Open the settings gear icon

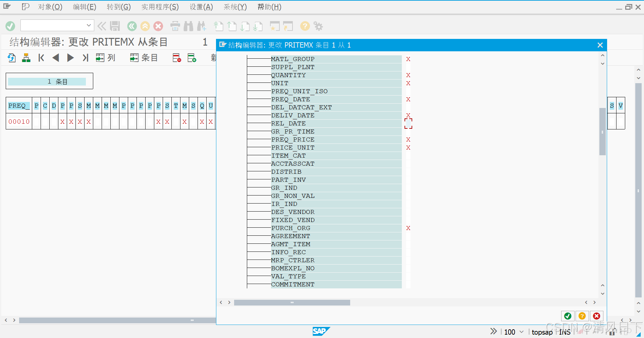pyautogui.click(x=318, y=26)
